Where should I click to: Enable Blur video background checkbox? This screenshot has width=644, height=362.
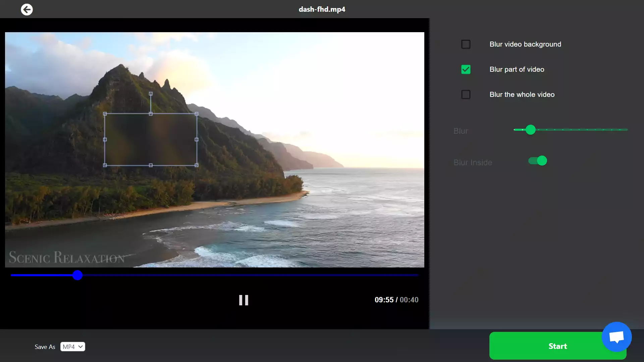point(466,44)
